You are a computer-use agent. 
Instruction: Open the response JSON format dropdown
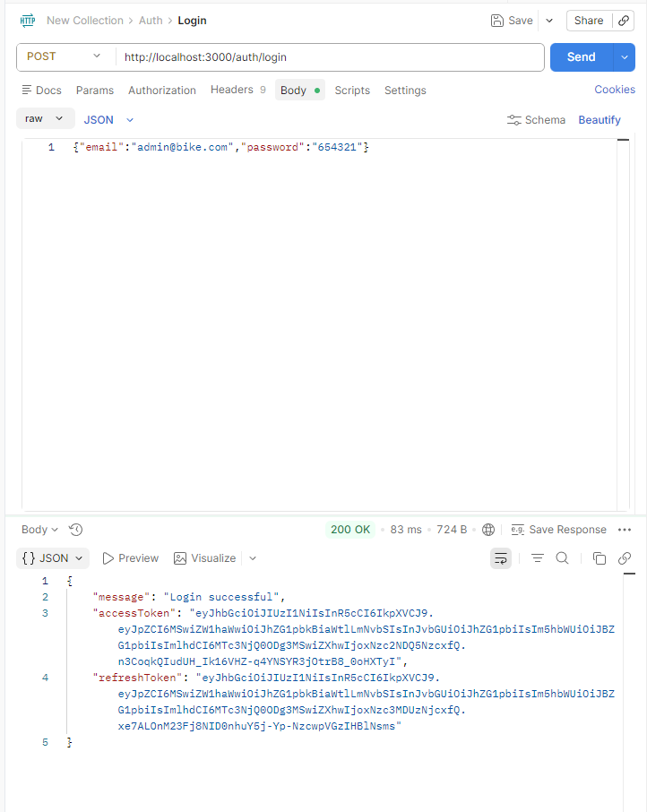point(53,558)
